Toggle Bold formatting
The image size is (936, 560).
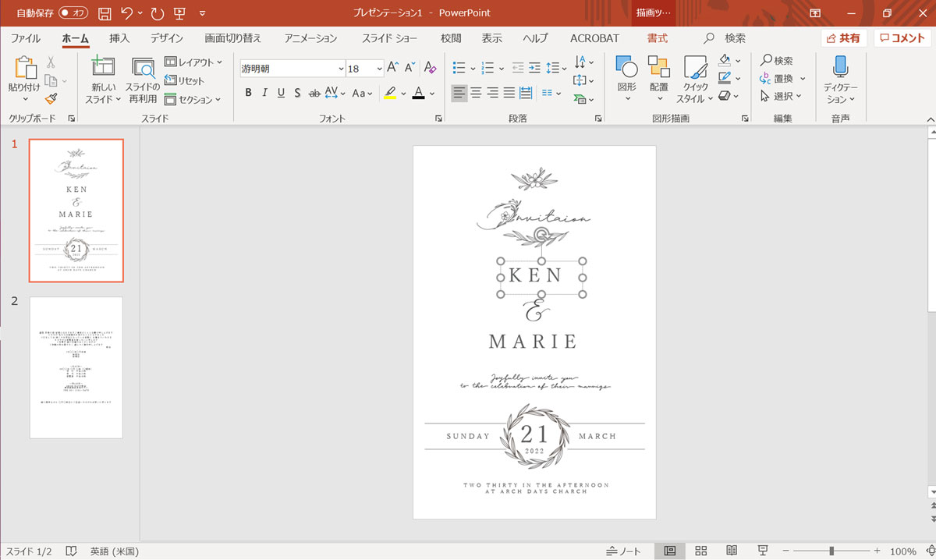coord(248,93)
